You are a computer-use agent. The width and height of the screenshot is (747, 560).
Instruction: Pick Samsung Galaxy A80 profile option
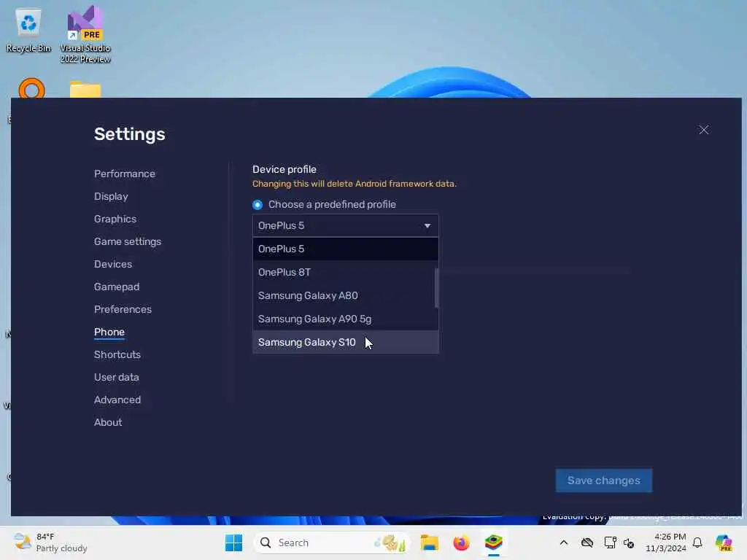pyautogui.click(x=344, y=296)
